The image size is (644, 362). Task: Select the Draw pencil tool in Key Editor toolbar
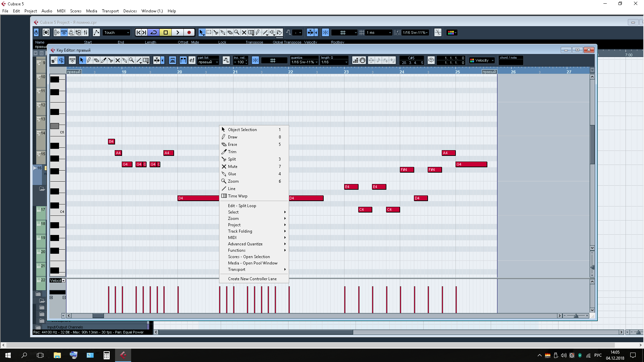coord(89,60)
